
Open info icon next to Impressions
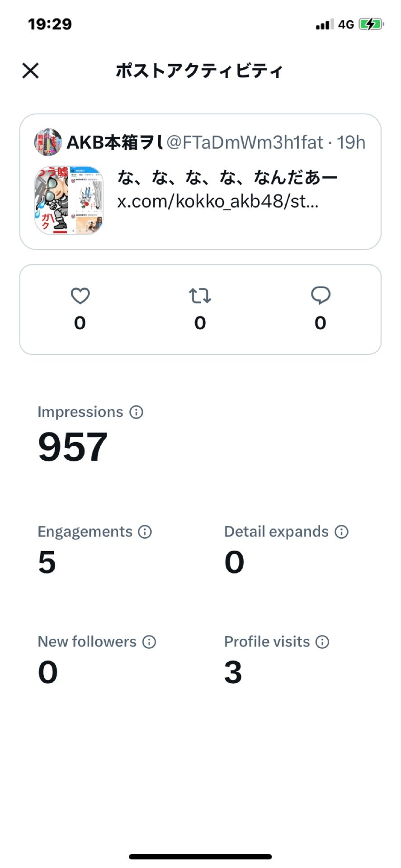tap(136, 412)
